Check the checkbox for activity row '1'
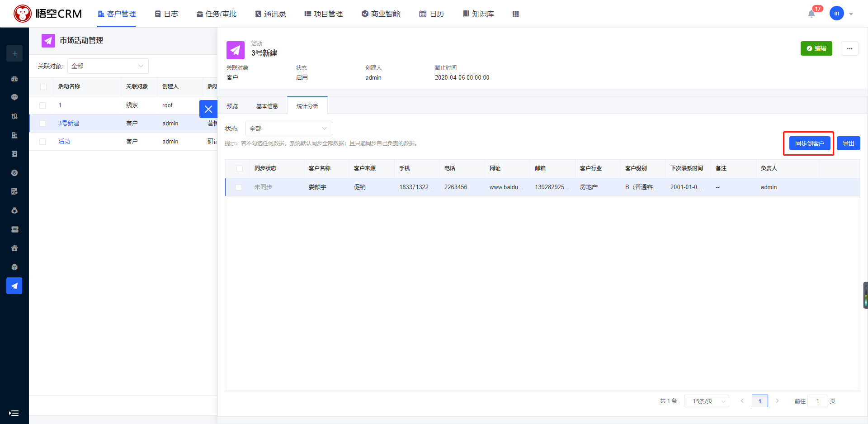Screen dimensions: 868x424 tap(42, 105)
